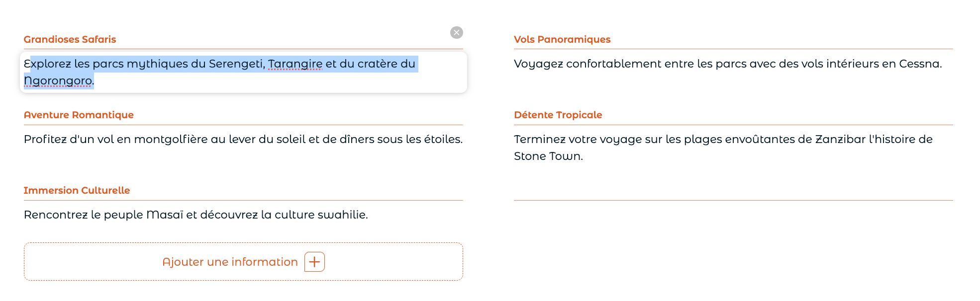980x301 pixels.
Task: Click the Cessna flights description text
Action: click(728, 64)
